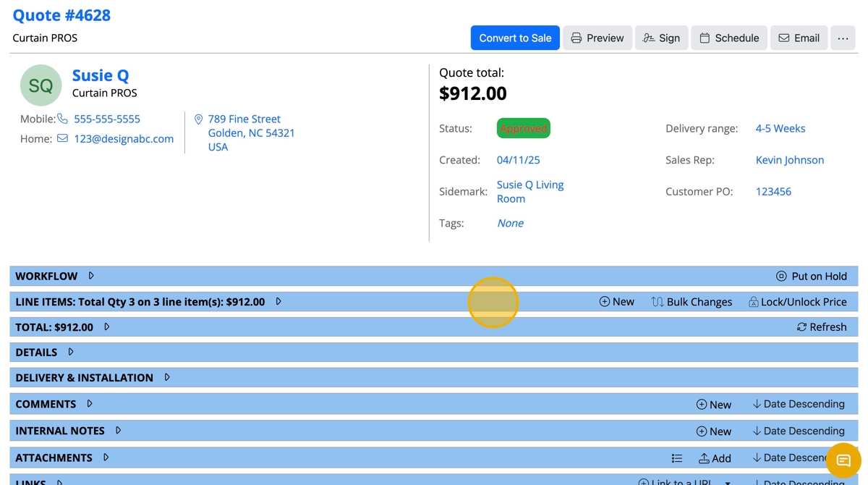Click the Sign button
Image resolution: width=868 pixels, height=485 pixels.
point(661,38)
